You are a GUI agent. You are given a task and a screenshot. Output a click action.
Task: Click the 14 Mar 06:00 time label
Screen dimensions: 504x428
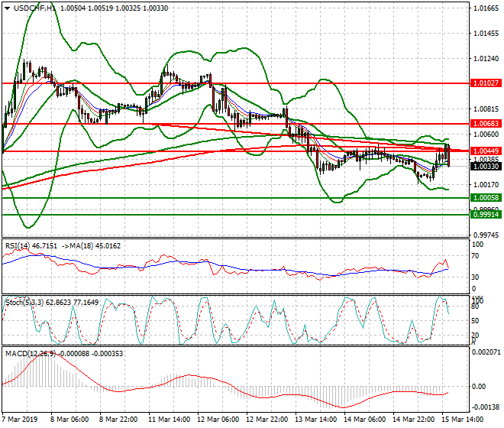[365, 420]
